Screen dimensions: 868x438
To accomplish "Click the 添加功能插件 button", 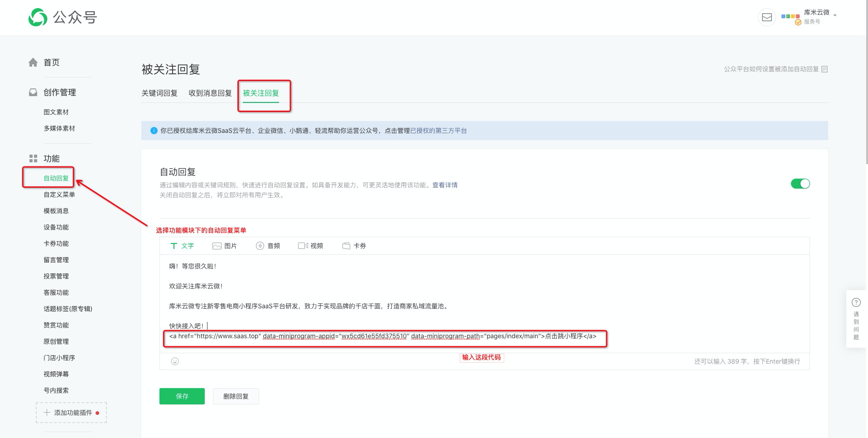I will pyautogui.click(x=72, y=413).
